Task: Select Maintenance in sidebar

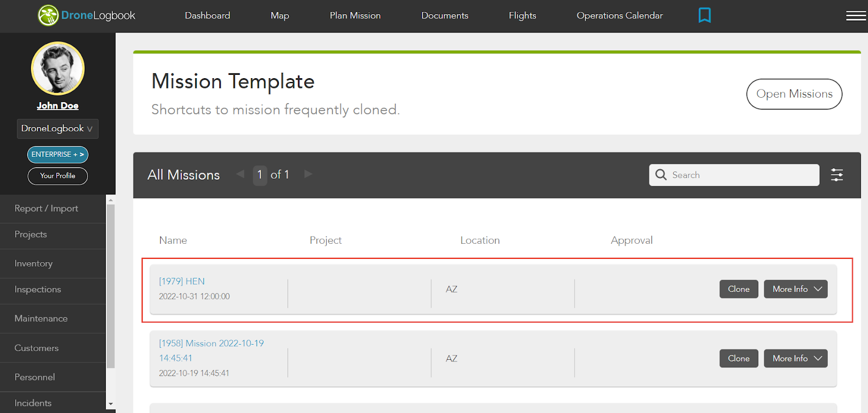Action: 53,319
